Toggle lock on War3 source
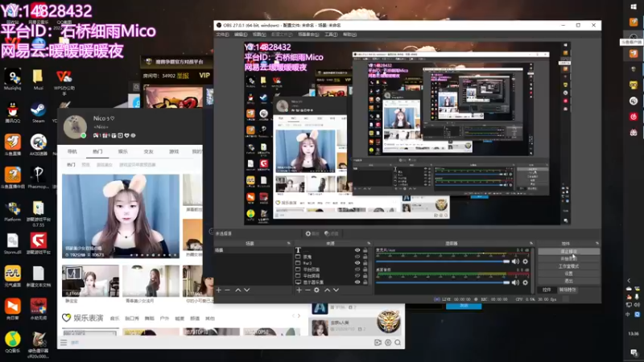Screen dimensions: 644x362 click(365, 263)
